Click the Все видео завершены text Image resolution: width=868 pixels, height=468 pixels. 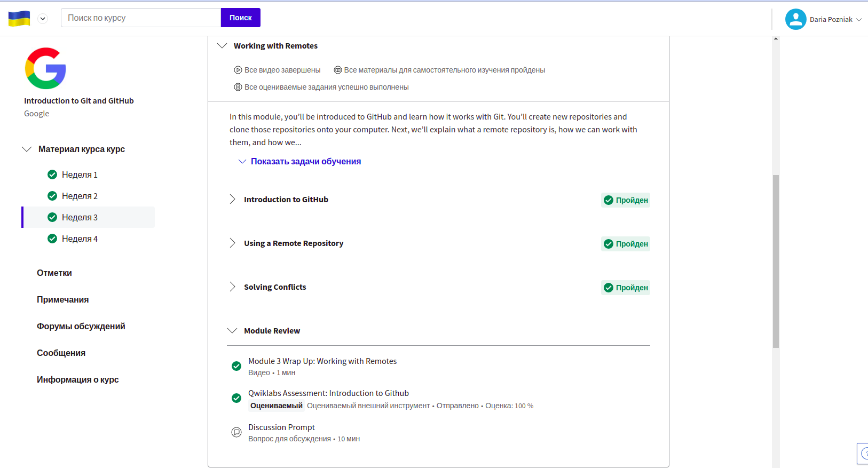pos(282,70)
